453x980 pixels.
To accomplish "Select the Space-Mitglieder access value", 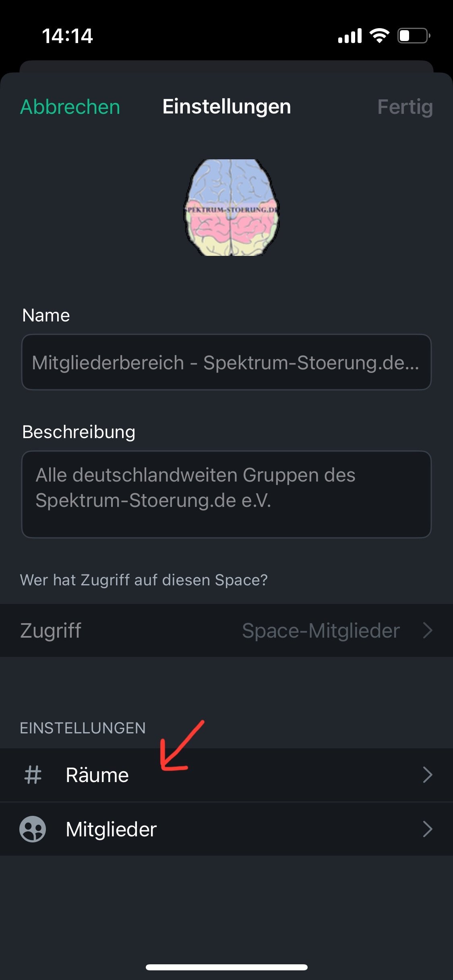I will 321,630.
